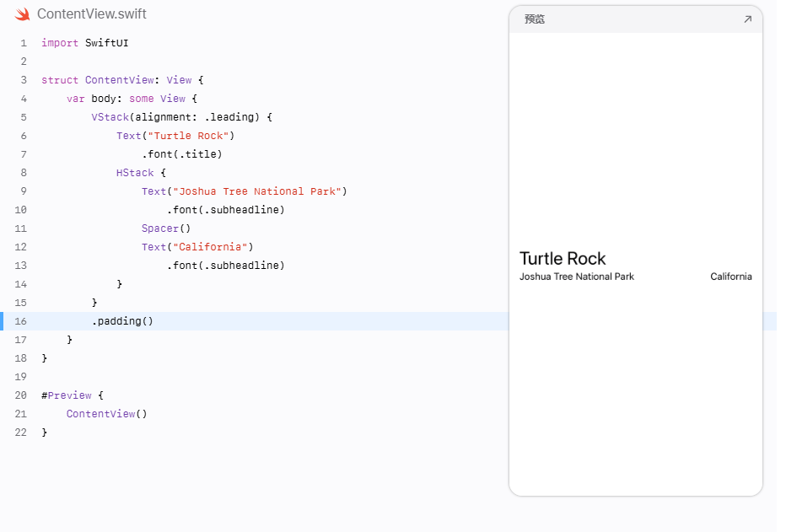Click line number 1 in gutter

click(24, 43)
